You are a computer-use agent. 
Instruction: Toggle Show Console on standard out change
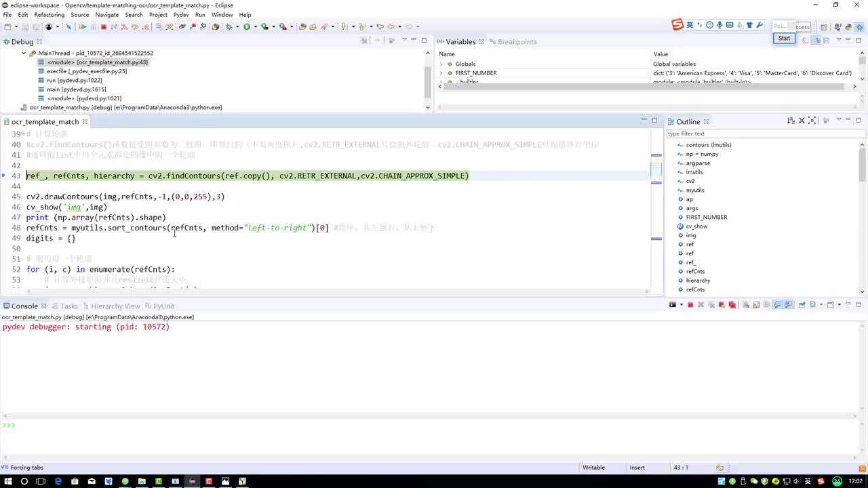click(x=777, y=305)
